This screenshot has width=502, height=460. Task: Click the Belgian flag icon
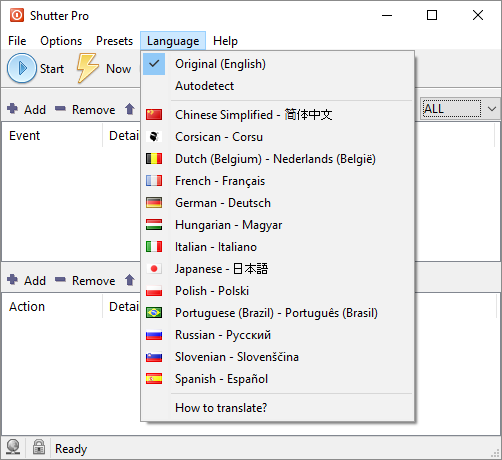pos(154,159)
